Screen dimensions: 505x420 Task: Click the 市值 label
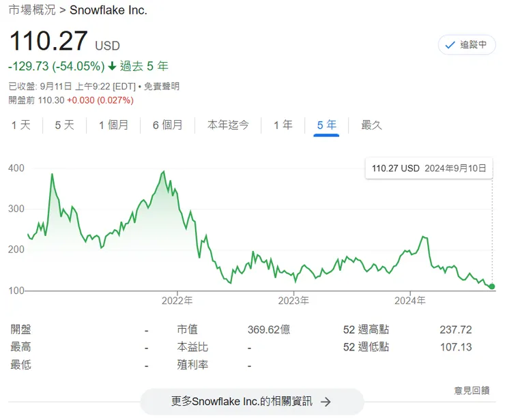(187, 329)
